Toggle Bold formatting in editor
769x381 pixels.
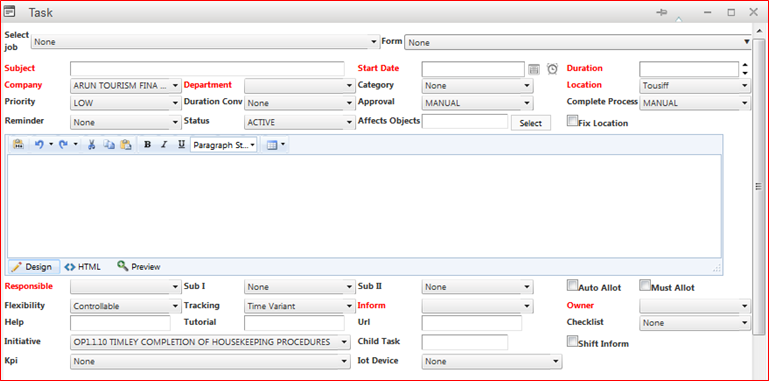[x=147, y=145]
